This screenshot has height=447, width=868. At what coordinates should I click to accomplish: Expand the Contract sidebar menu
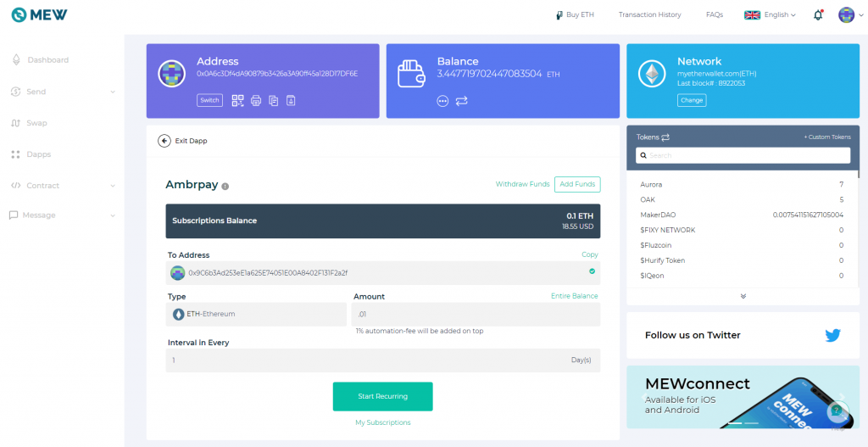tap(63, 186)
